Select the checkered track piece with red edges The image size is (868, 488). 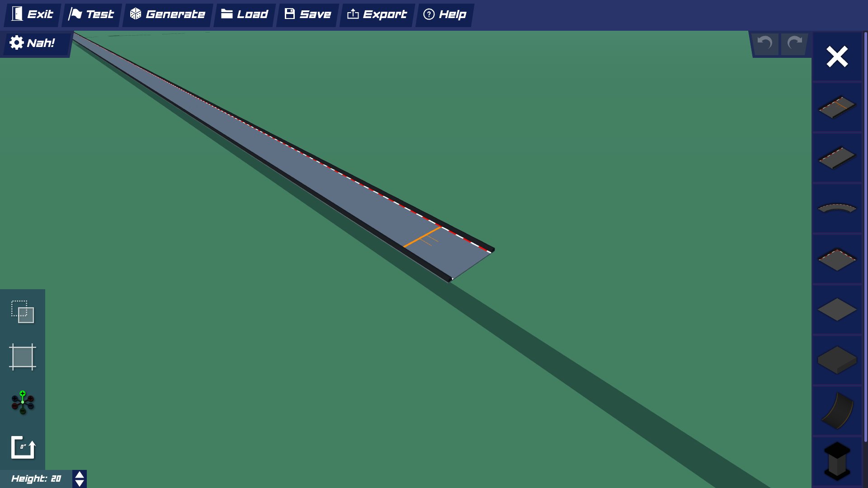click(836, 259)
